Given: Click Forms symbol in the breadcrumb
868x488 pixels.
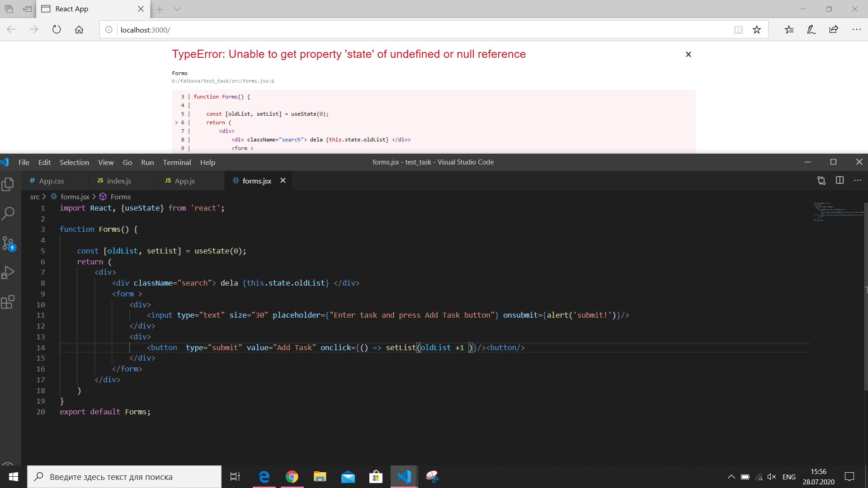Looking at the screenshot, I should 121,197.
